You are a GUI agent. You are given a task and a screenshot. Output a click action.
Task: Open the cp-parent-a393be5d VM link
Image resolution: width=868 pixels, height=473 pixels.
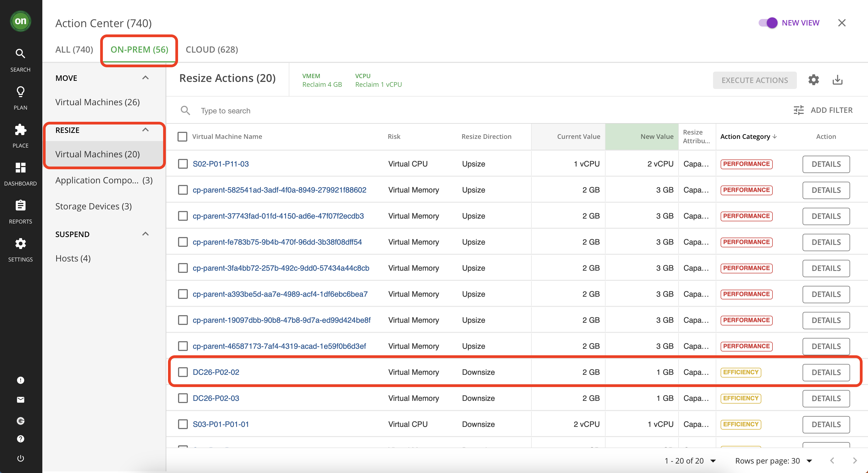(x=280, y=294)
